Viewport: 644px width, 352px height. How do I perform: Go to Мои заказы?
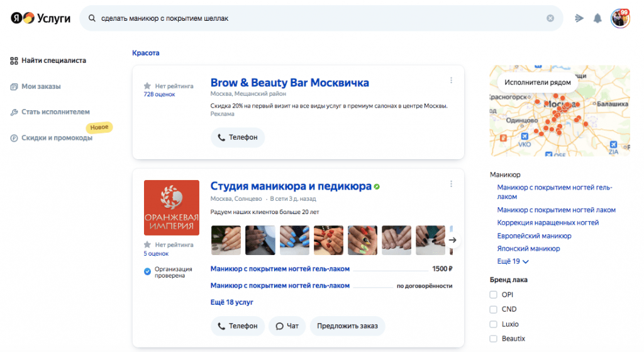pos(36,86)
